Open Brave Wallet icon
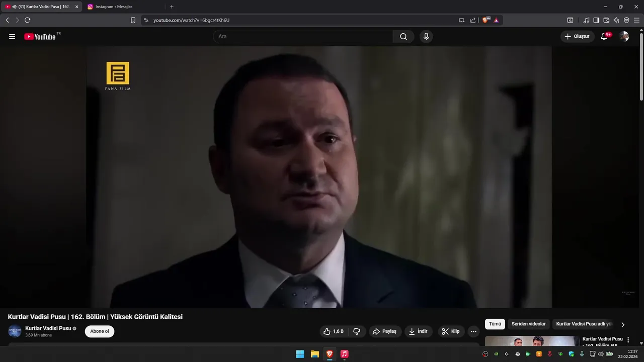The image size is (644, 362). [606, 20]
